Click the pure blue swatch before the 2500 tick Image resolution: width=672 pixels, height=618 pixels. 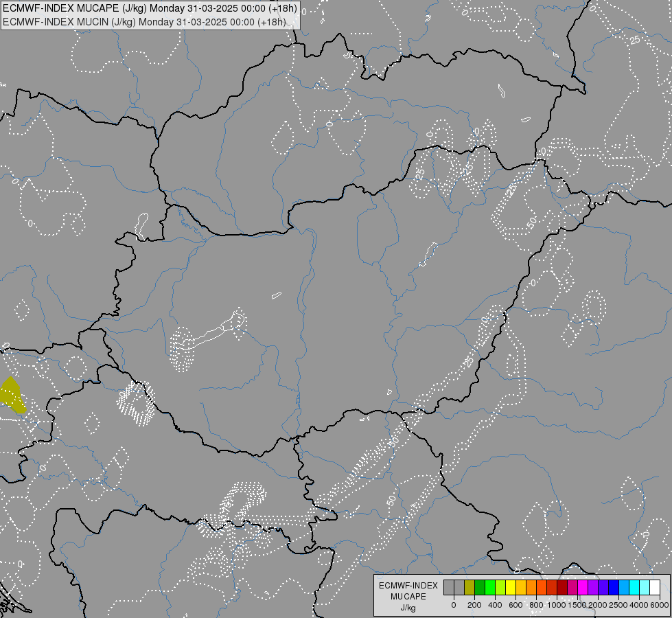point(614,588)
